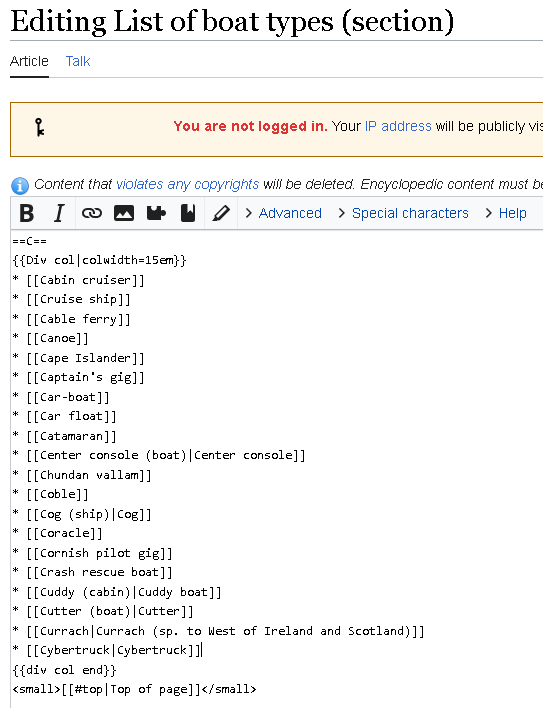This screenshot has height=708, width=543.
Task: Apply bold formatting with the B icon
Action: click(x=27, y=213)
